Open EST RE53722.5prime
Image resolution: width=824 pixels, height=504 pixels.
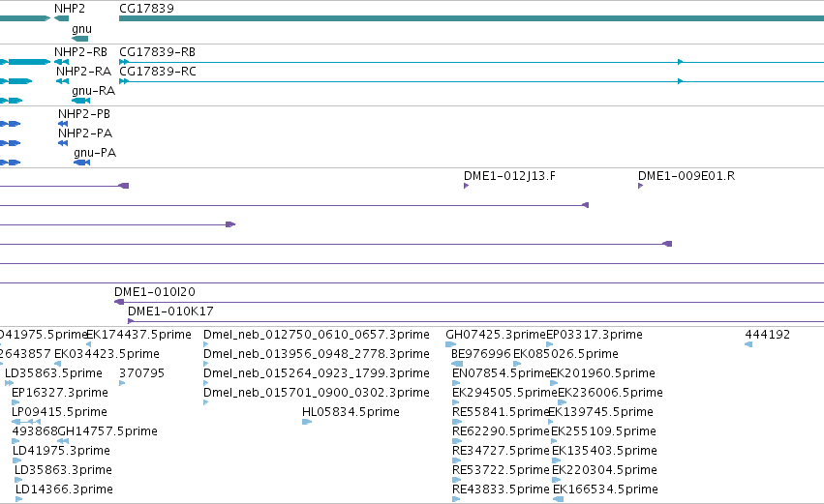(501, 470)
